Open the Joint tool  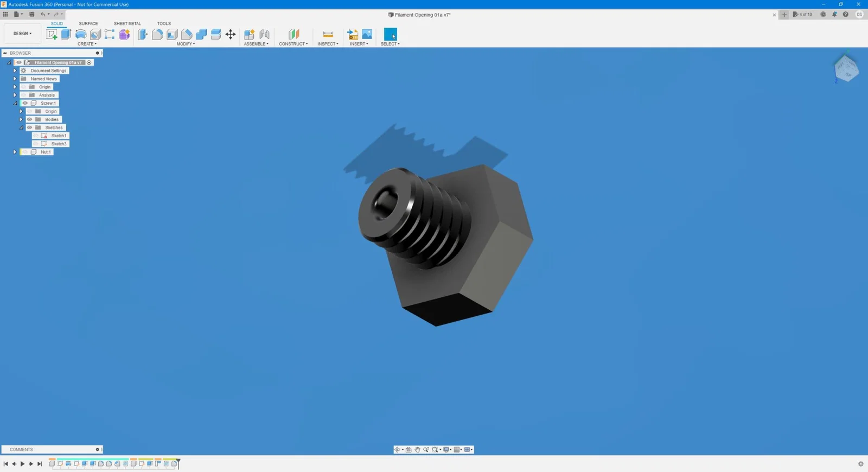[x=264, y=34]
